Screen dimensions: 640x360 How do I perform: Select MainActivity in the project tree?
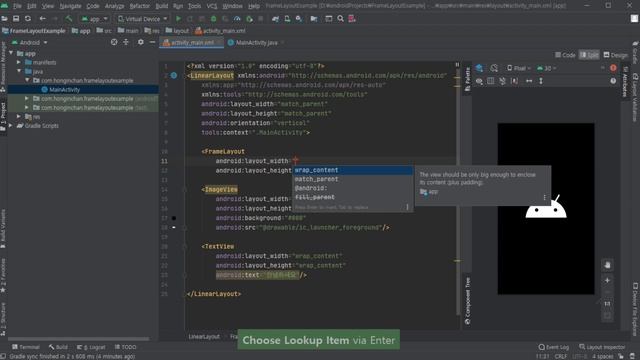pyautogui.click(x=83, y=89)
